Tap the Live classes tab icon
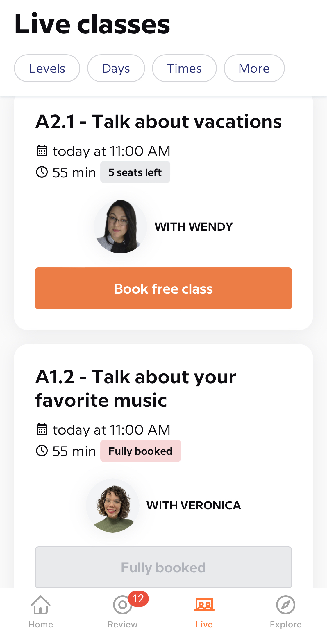The width and height of the screenshot is (327, 644). 204,605
